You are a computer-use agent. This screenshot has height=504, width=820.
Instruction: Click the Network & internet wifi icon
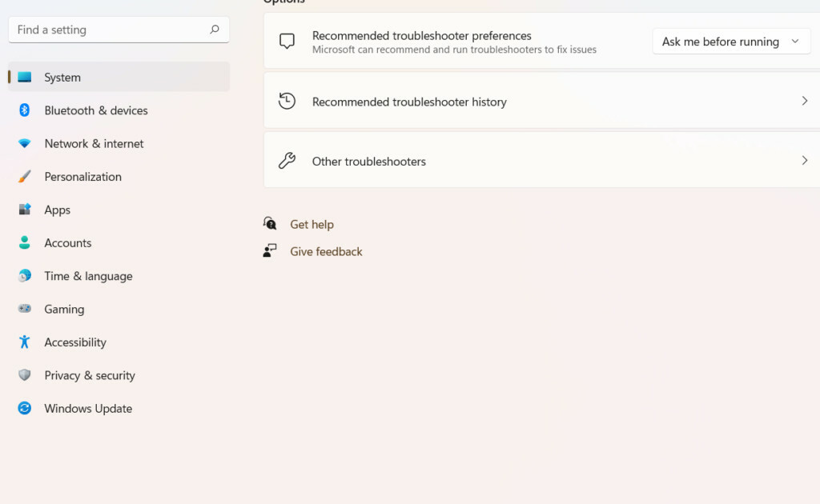pyautogui.click(x=25, y=143)
